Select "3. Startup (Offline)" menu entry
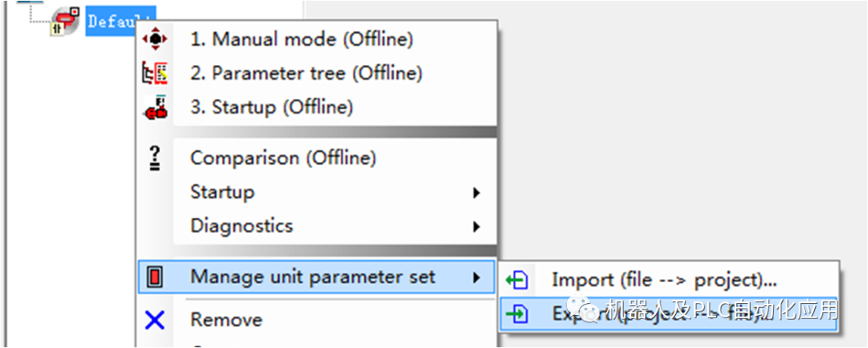Image resolution: width=868 pixels, height=348 pixels. pos(271,107)
